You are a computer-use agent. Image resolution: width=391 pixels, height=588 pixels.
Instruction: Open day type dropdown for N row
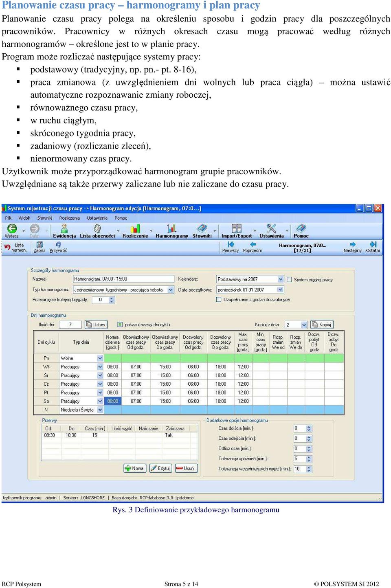[100, 410]
